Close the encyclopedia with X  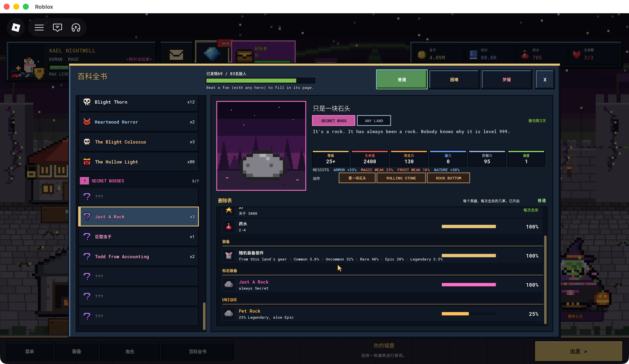pyautogui.click(x=545, y=80)
